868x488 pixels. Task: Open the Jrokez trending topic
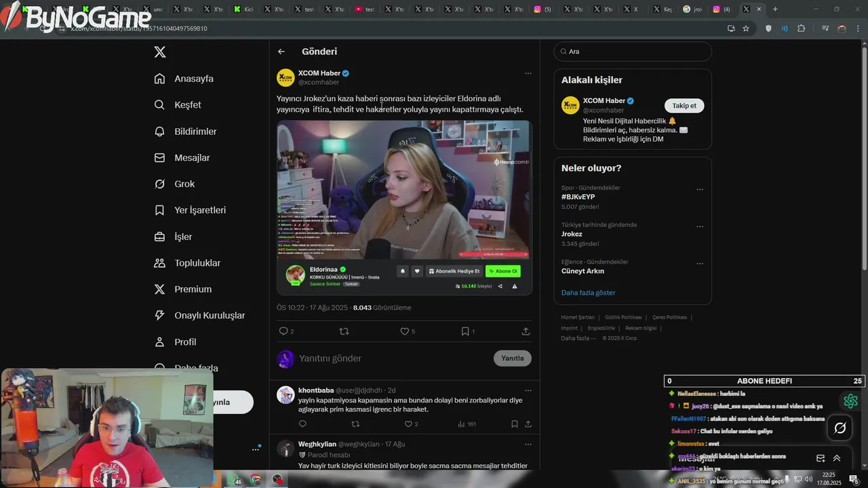572,234
